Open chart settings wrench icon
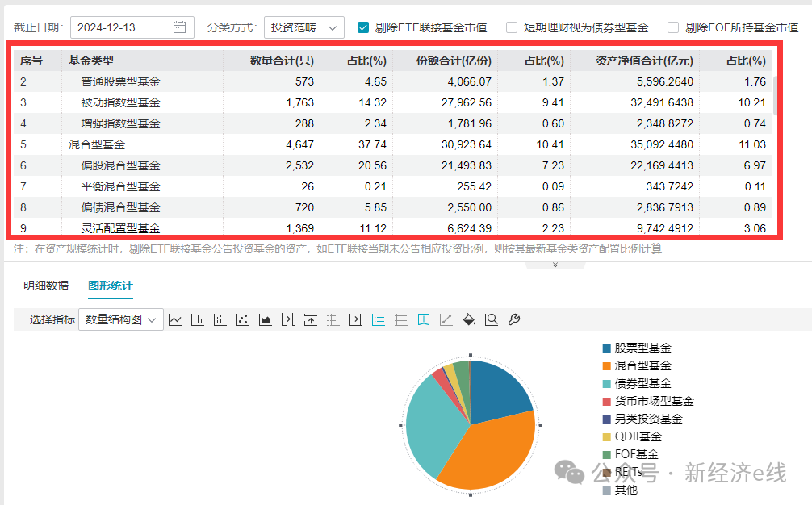This screenshot has width=812, height=505. pyautogui.click(x=513, y=320)
